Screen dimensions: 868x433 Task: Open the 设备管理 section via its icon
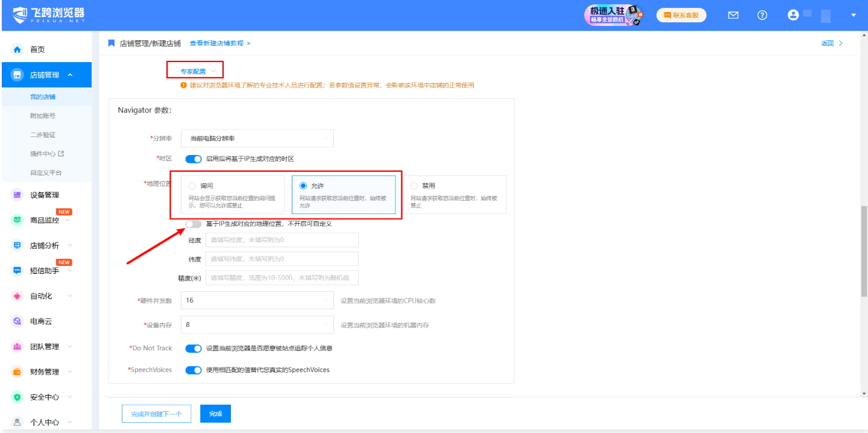pyautogui.click(x=18, y=194)
